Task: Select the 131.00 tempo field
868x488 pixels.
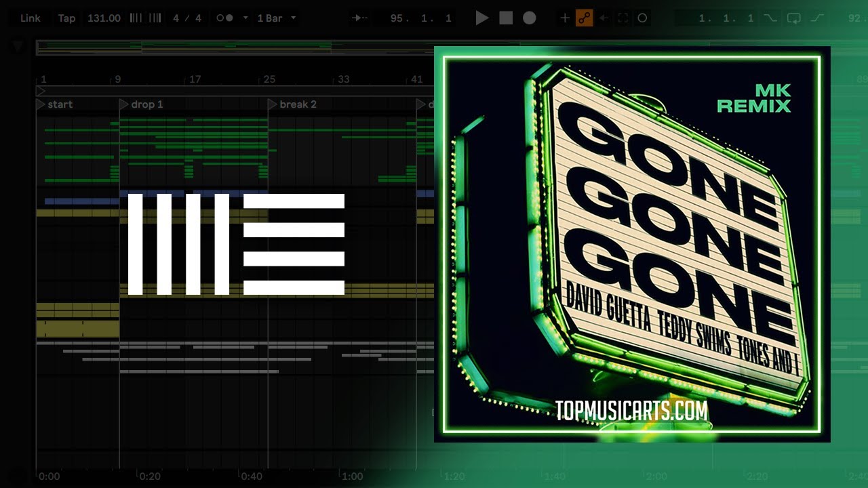Action: 104,18
